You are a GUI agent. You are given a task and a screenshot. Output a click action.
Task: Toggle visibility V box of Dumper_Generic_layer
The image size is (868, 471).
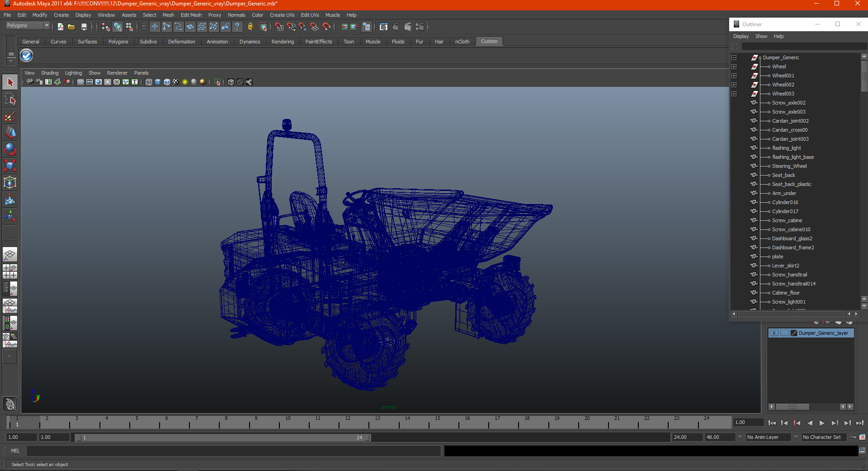pyautogui.click(x=774, y=333)
